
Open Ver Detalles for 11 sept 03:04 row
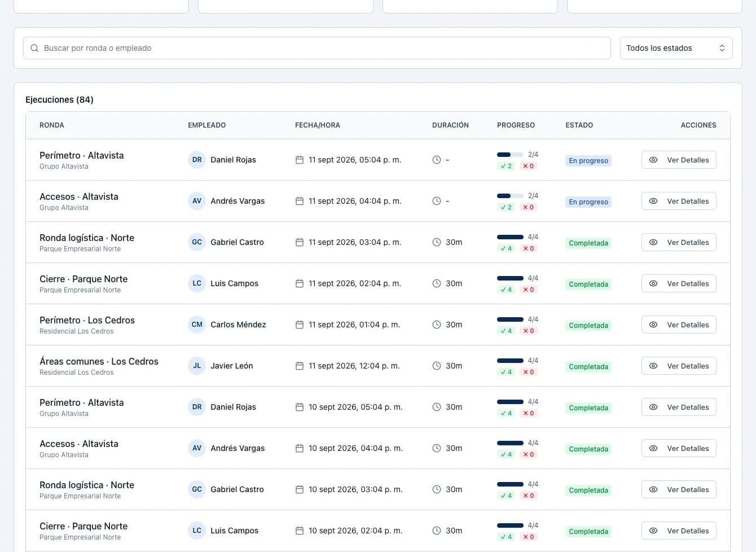pyautogui.click(x=679, y=242)
